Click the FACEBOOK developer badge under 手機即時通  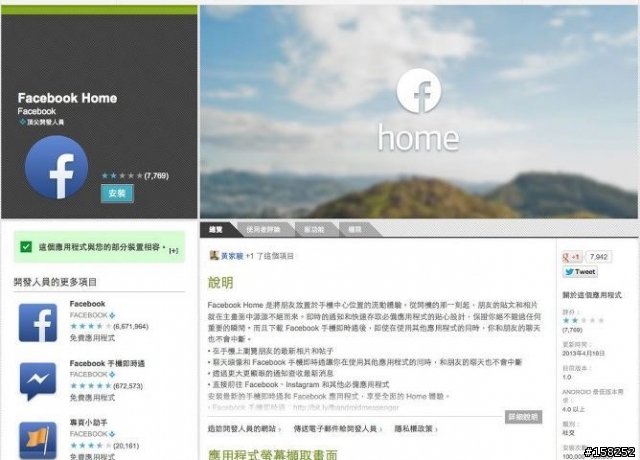92,374
